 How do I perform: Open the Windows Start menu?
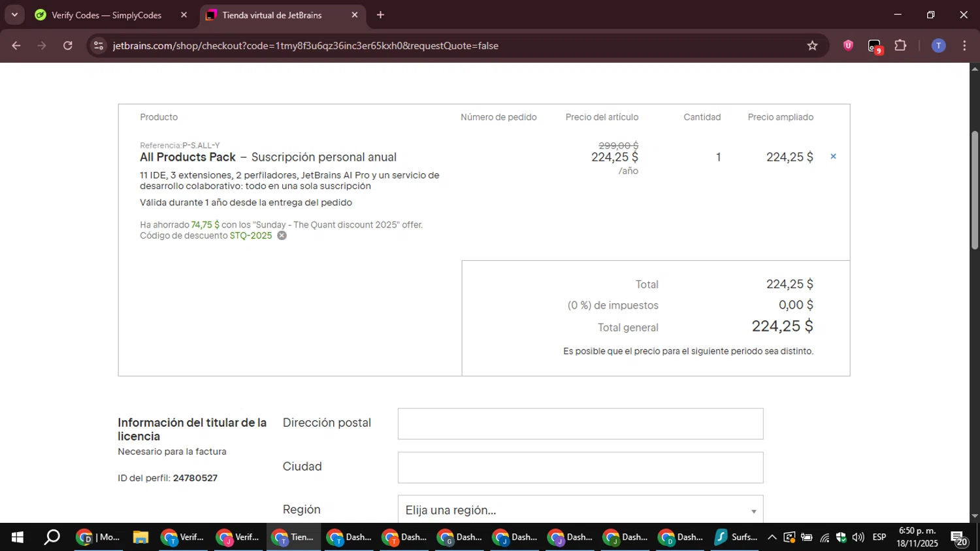pyautogui.click(x=18, y=537)
